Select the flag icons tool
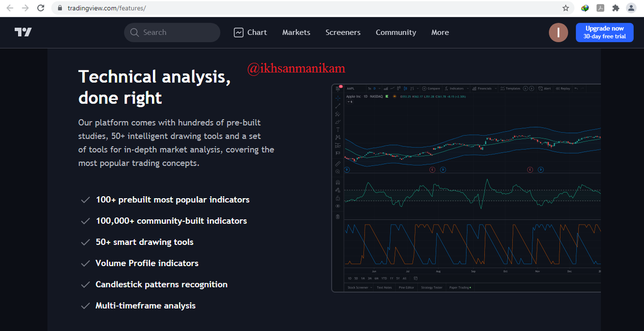This screenshot has width=644, height=331. point(338,153)
